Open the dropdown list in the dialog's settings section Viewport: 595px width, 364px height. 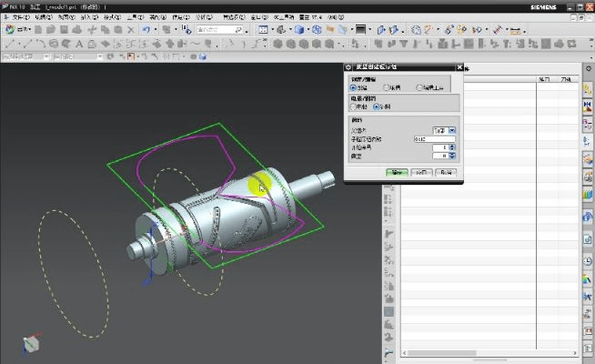tap(445, 131)
